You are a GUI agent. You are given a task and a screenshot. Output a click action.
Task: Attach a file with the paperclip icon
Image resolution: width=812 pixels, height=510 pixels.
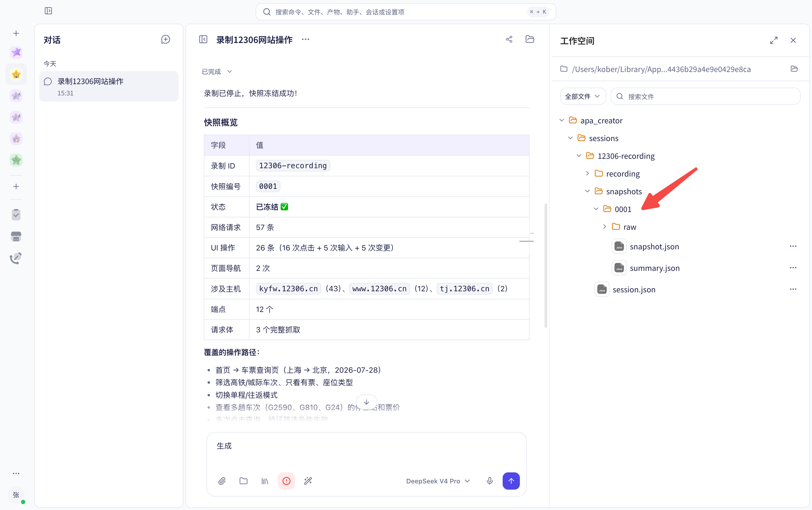coord(222,481)
